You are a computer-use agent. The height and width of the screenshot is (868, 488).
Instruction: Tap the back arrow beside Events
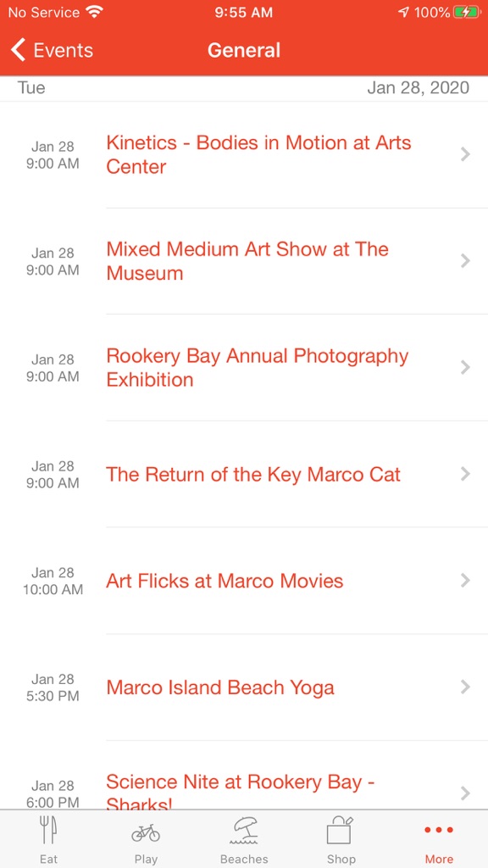click(x=19, y=50)
